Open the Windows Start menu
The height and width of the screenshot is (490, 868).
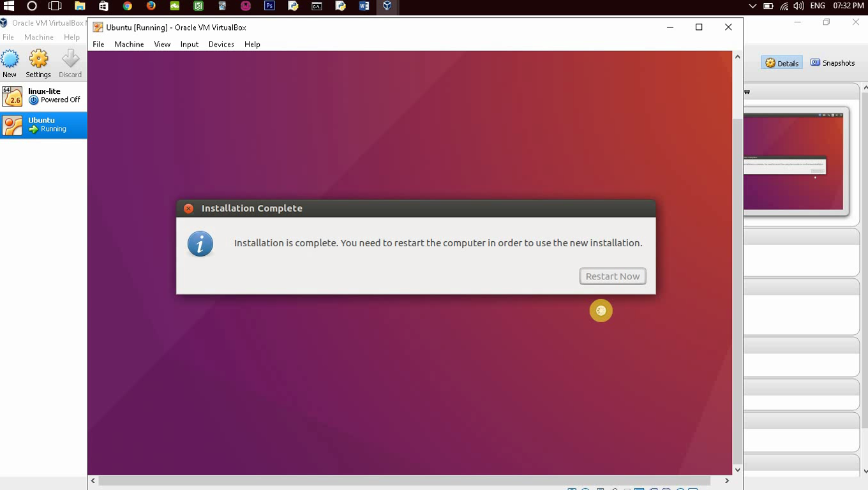pyautogui.click(x=9, y=6)
